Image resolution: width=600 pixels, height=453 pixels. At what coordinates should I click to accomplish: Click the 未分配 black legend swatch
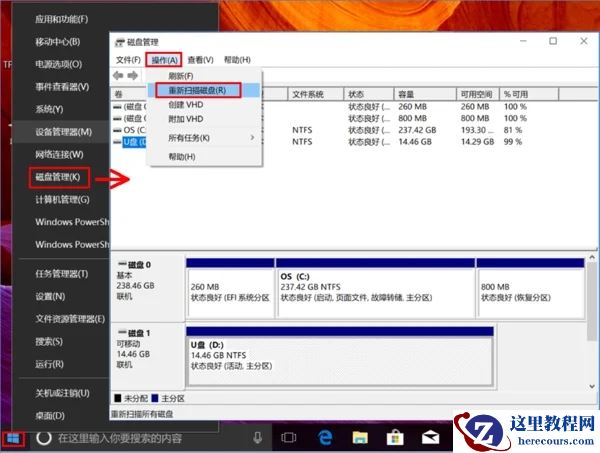coord(118,398)
